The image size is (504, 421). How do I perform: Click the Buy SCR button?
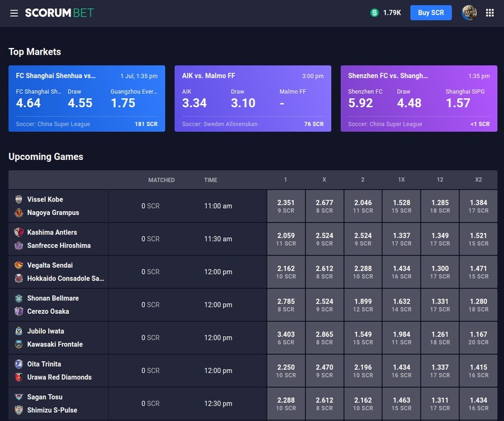[x=431, y=13]
